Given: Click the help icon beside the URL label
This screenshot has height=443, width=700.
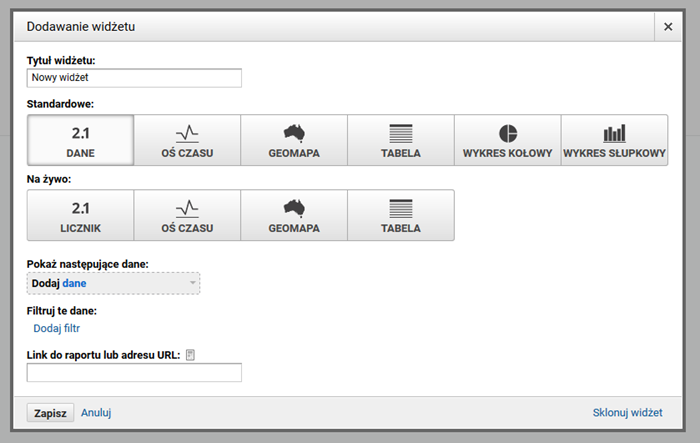Looking at the screenshot, I should 190,355.
